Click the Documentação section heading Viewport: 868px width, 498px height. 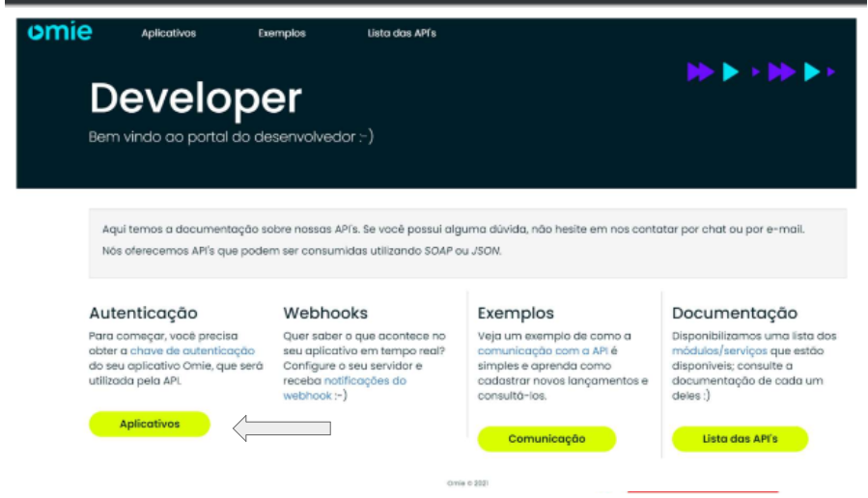(x=735, y=314)
